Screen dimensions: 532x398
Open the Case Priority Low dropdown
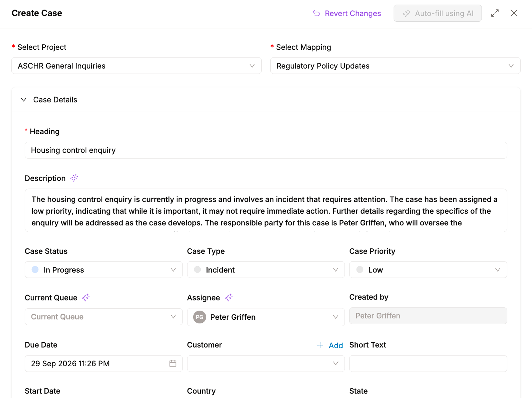[x=428, y=270]
